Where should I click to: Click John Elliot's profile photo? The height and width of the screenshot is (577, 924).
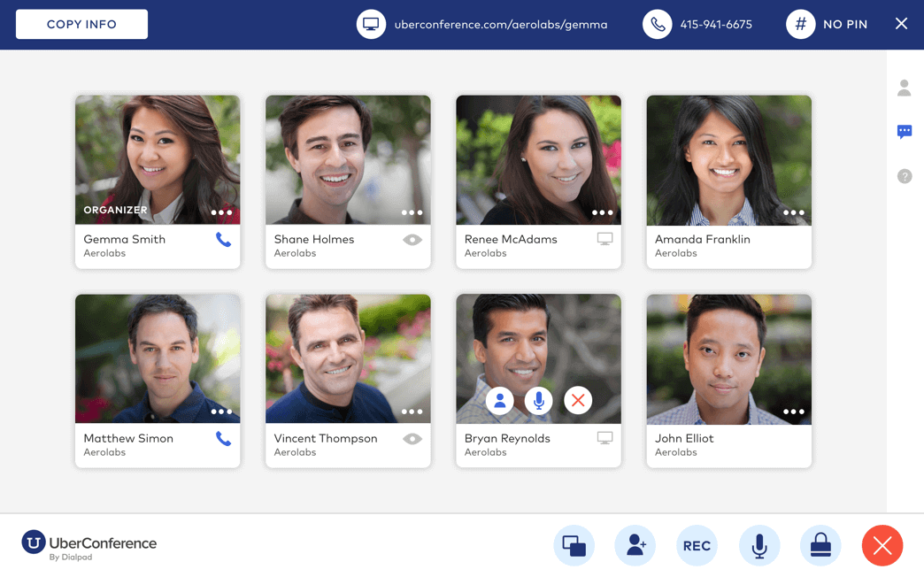pyautogui.click(x=729, y=359)
